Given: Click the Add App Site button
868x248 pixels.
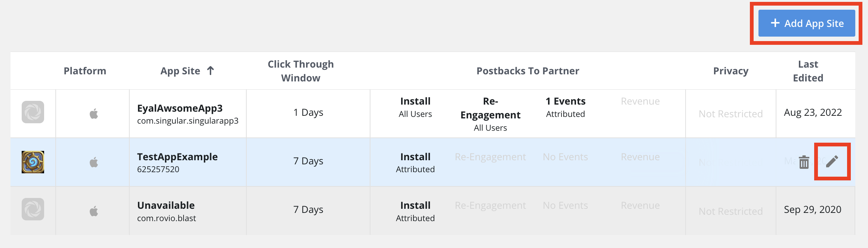Looking at the screenshot, I should point(806,23).
